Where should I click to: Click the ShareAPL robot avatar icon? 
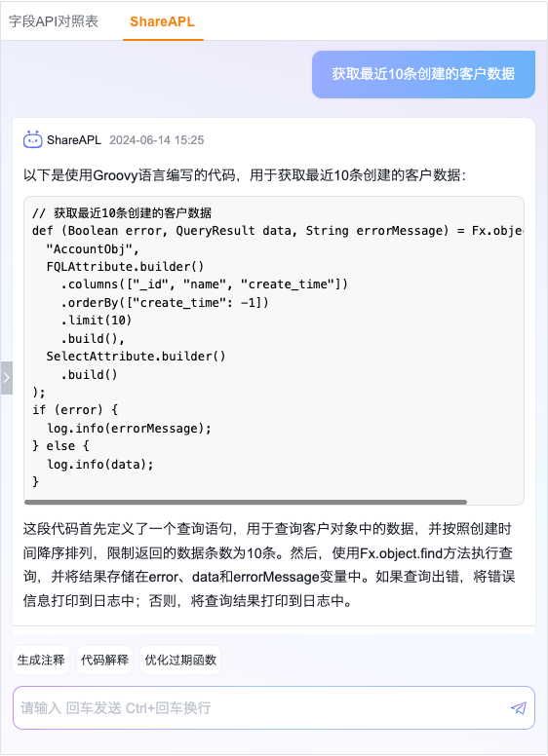pyautogui.click(x=33, y=140)
